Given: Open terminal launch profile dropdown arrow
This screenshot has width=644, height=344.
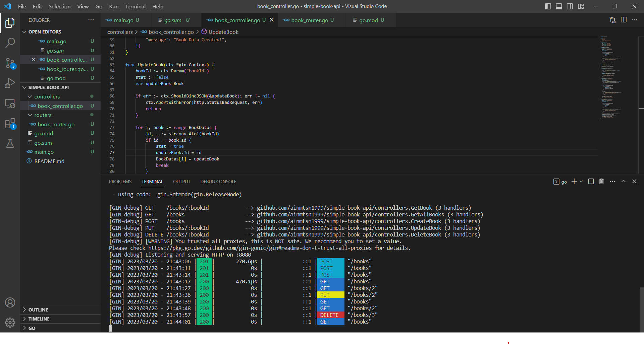Looking at the screenshot, I should click(x=581, y=181).
